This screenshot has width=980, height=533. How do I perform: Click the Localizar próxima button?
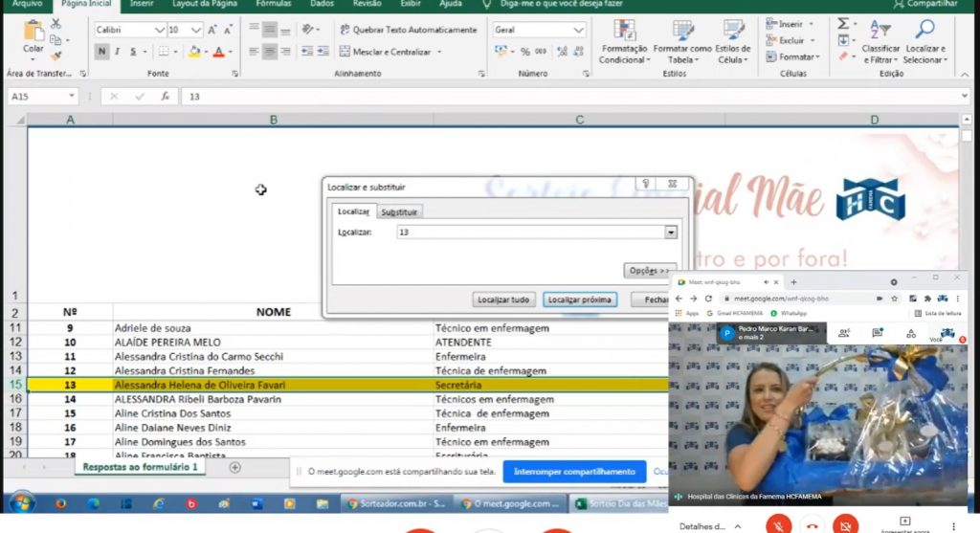[579, 300]
